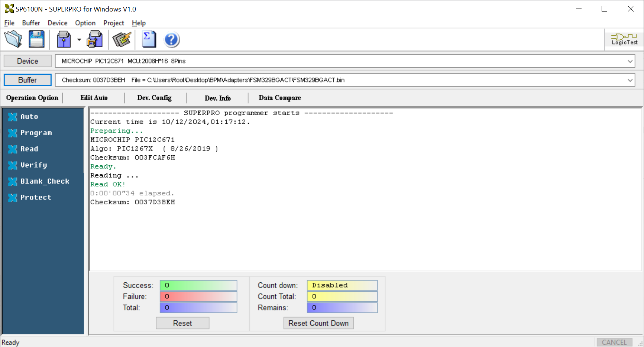Click the yellow Count Total field
Image resolution: width=644 pixels, height=347 pixels.
(342, 296)
